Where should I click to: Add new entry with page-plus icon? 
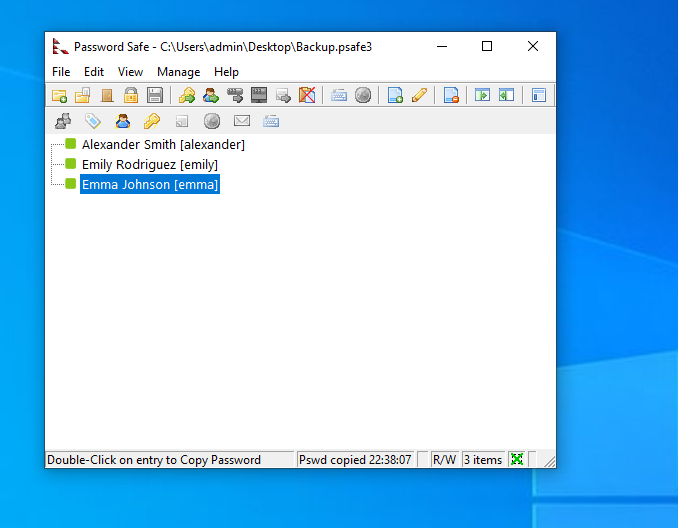click(395, 95)
